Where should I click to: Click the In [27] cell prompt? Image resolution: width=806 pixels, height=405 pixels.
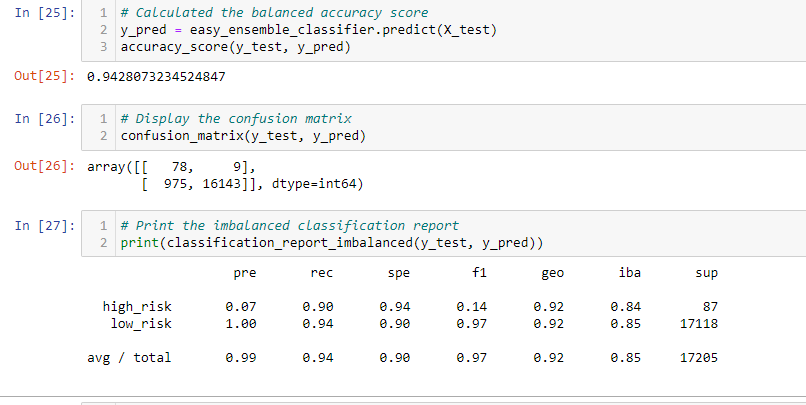[45, 225]
